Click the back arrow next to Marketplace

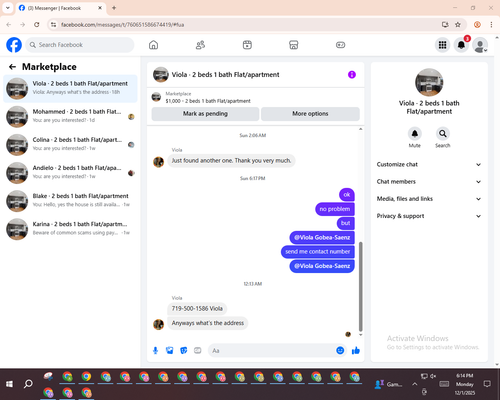(12, 67)
